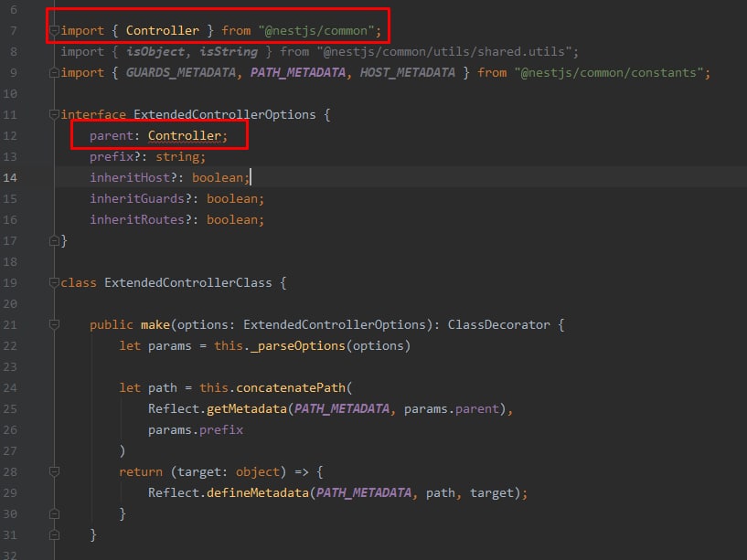This screenshot has width=747, height=560.
Task: Click the return keyword on line 28
Action: 141,472
